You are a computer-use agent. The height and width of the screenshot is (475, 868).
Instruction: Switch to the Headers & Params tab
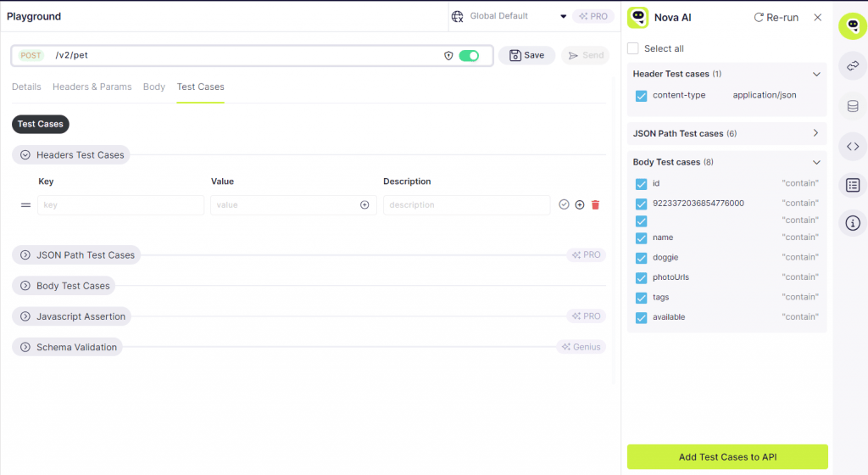click(x=92, y=87)
